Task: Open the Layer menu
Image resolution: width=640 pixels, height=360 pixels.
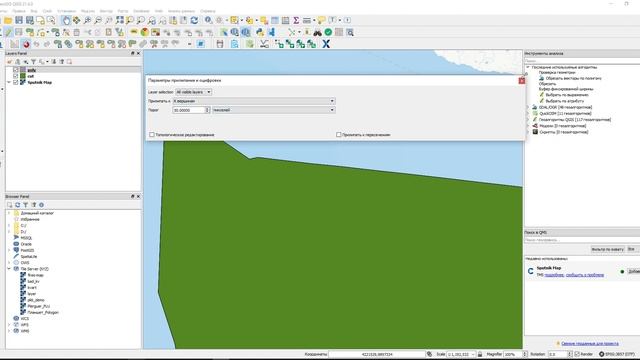Action: (x=47, y=11)
